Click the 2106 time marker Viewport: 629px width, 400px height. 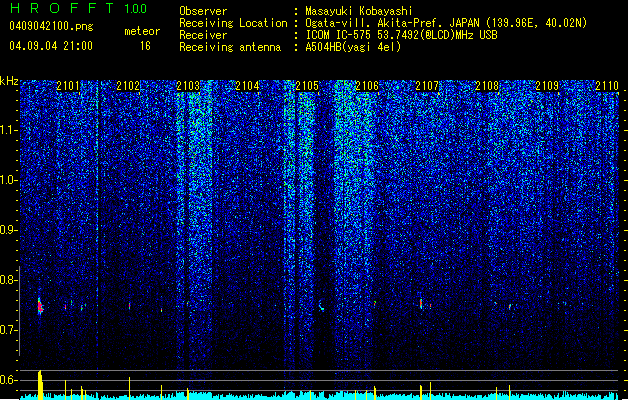point(367,86)
